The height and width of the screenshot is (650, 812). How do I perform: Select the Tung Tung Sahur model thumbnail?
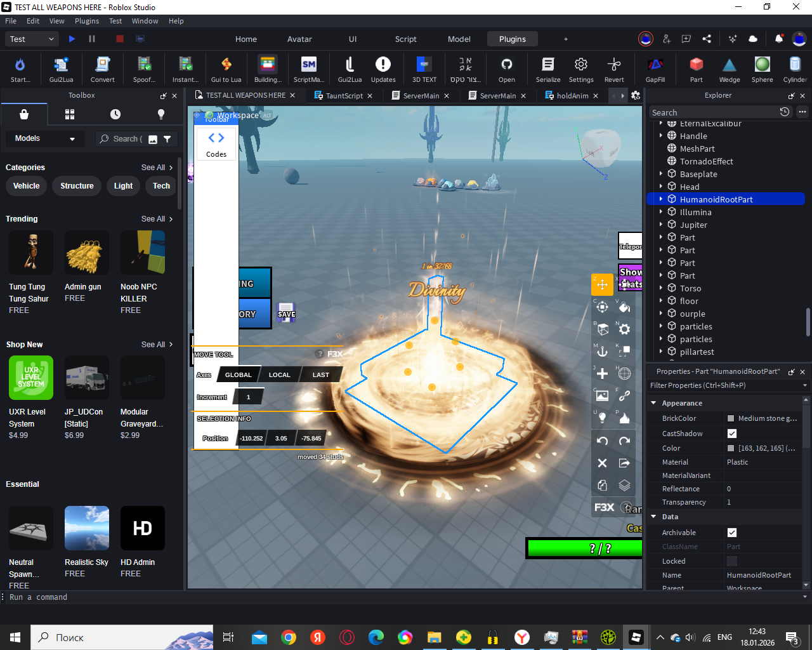point(31,253)
